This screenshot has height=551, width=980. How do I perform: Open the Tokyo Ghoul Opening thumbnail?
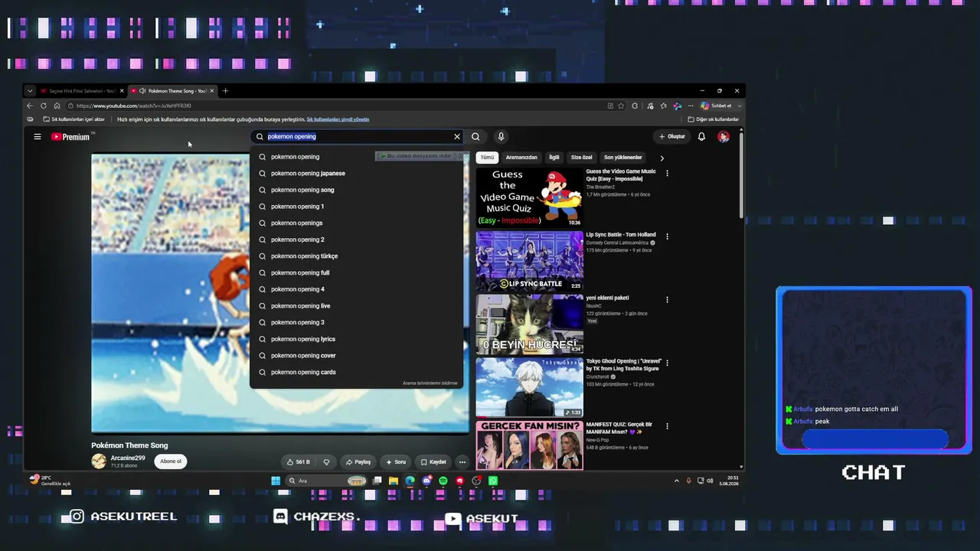click(529, 387)
